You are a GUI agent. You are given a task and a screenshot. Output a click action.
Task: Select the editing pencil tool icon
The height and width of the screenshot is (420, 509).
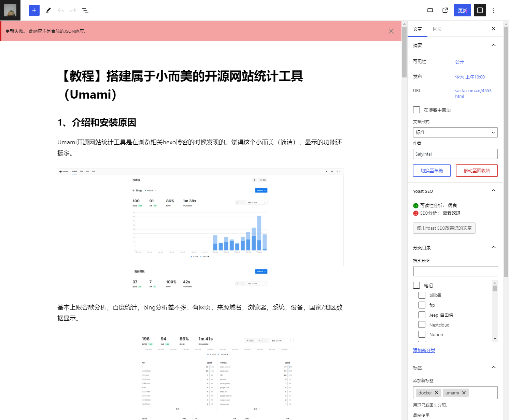[48, 10]
